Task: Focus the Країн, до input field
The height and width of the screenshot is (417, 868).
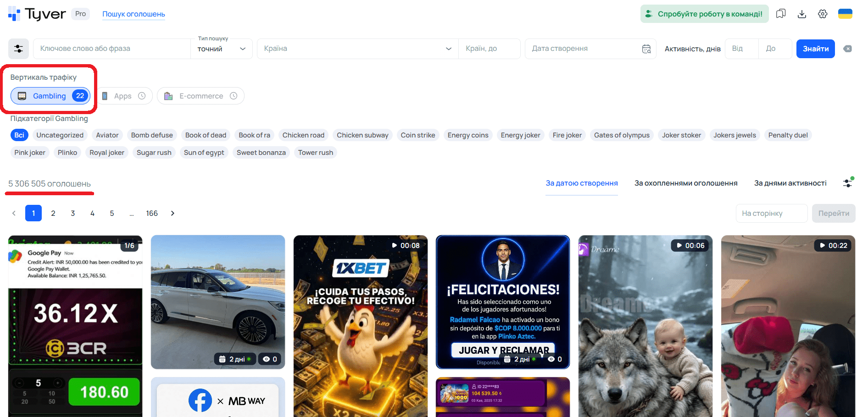Action: click(490, 49)
